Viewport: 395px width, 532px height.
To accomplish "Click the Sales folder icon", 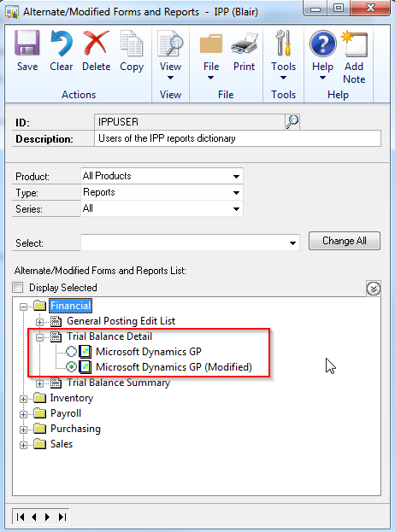I will [x=39, y=444].
